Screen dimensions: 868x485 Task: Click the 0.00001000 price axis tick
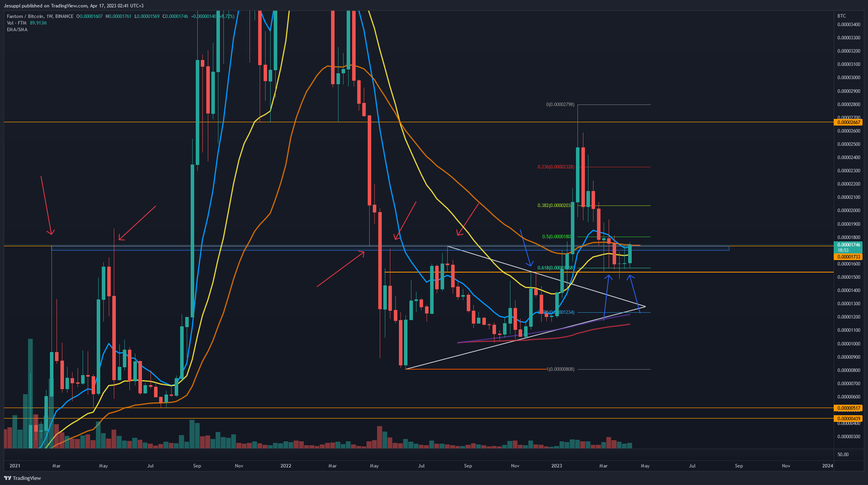[x=849, y=344]
